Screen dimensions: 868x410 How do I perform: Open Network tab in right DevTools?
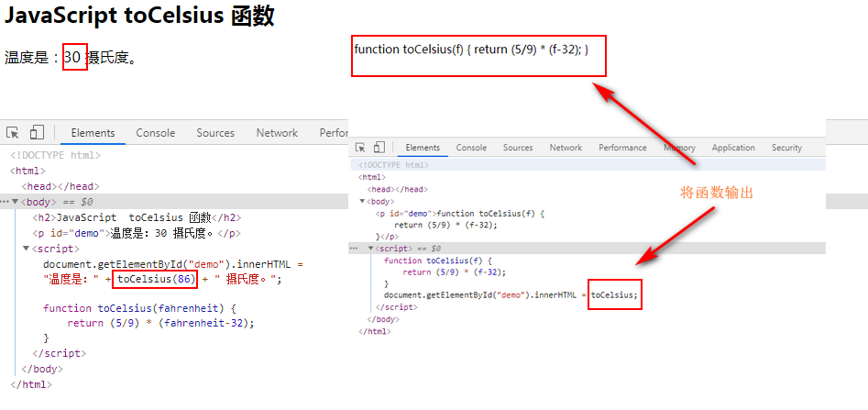pyautogui.click(x=566, y=148)
